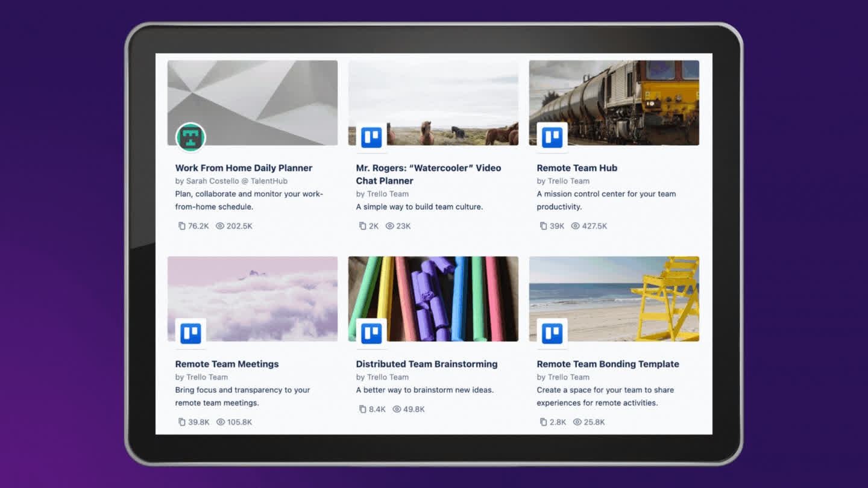This screenshot has width=868, height=488.
Task: Click Trello logo on Remote Team Meetings card
Action: point(190,333)
